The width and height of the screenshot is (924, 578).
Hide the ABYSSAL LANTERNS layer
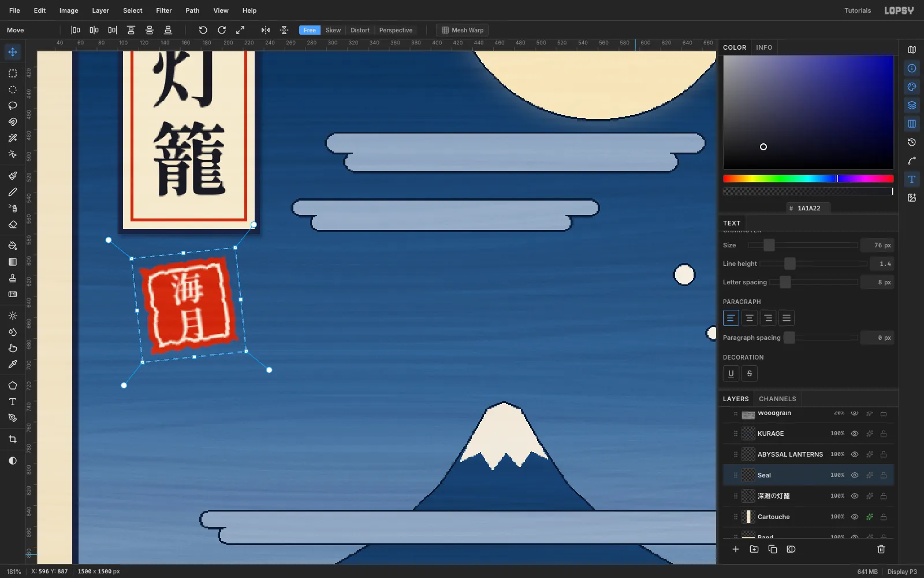pyautogui.click(x=855, y=454)
